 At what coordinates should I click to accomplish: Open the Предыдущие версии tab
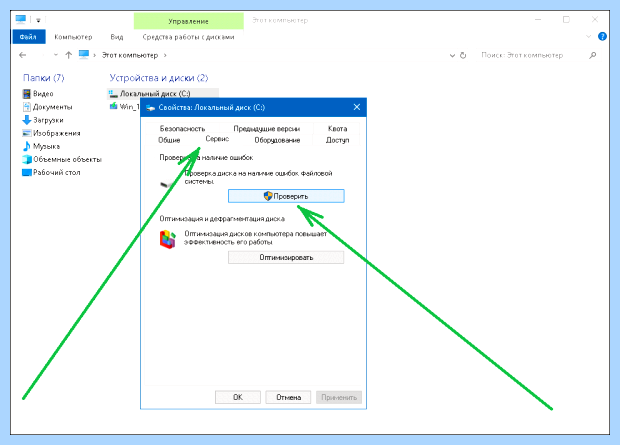[267, 129]
